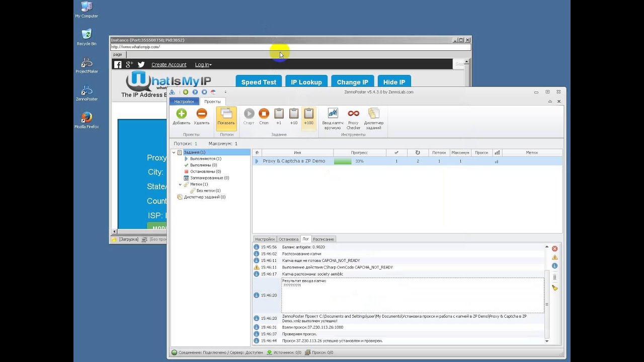Viewport: 644px width, 362px height.
Task: Click the grey scroll-lock icon in log panel
Action: tap(554, 277)
